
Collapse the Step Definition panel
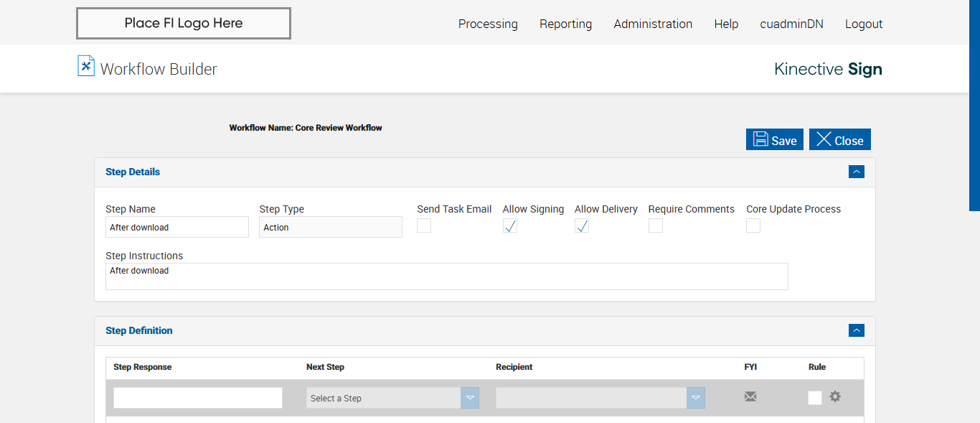point(856,330)
